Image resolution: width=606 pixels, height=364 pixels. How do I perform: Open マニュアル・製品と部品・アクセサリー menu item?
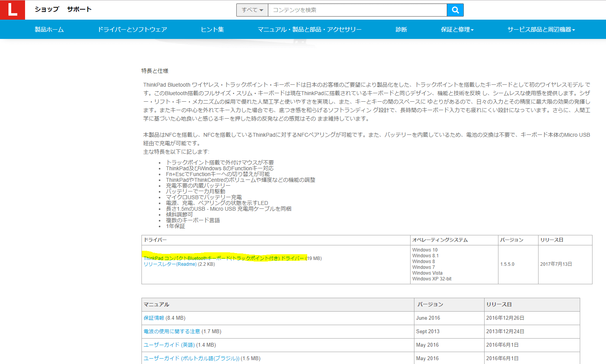(310, 29)
